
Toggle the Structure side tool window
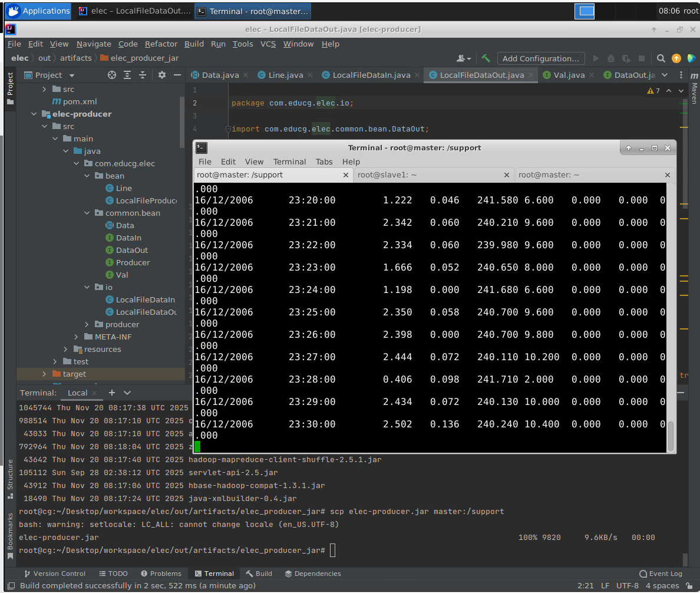[x=10, y=479]
